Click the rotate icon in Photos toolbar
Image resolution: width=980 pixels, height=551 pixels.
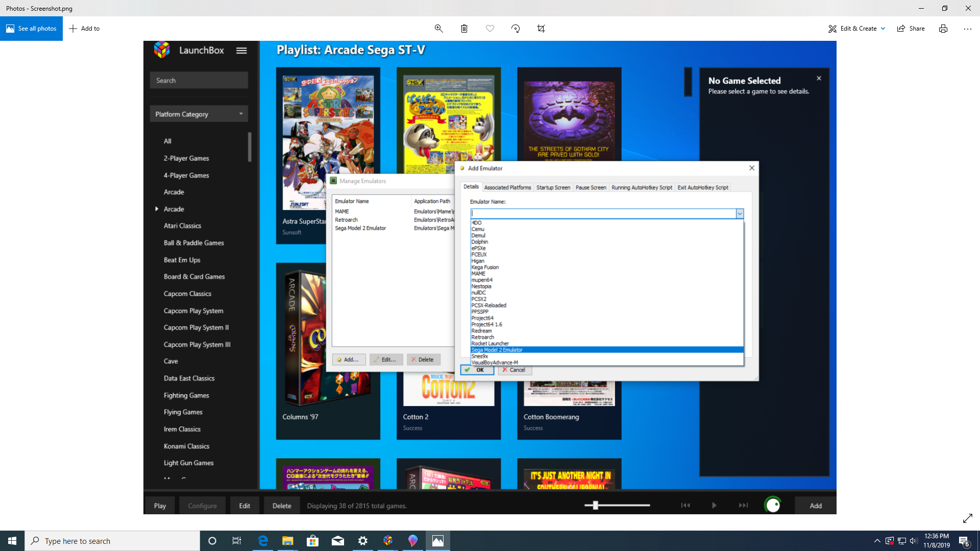(516, 29)
